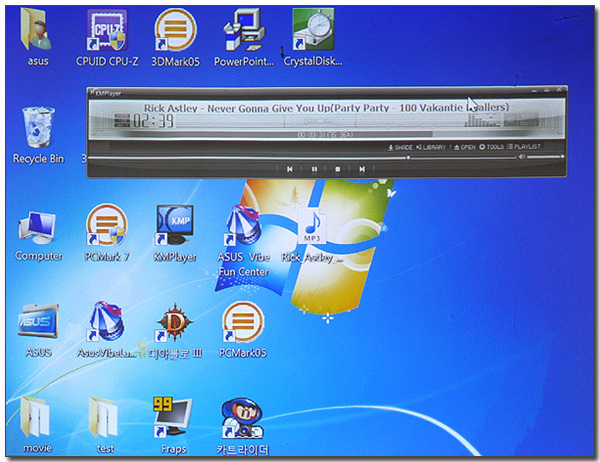Toggle the KMPlayer PLAYLIST panel

pyautogui.click(x=524, y=146)
